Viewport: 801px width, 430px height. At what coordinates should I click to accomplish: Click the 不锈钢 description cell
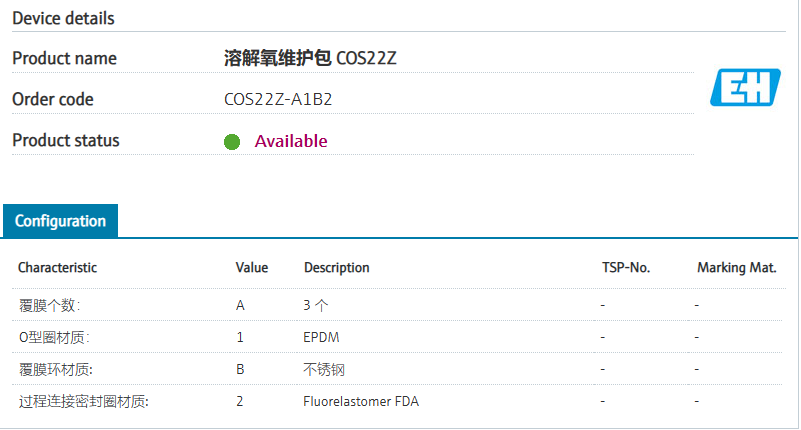324,369
